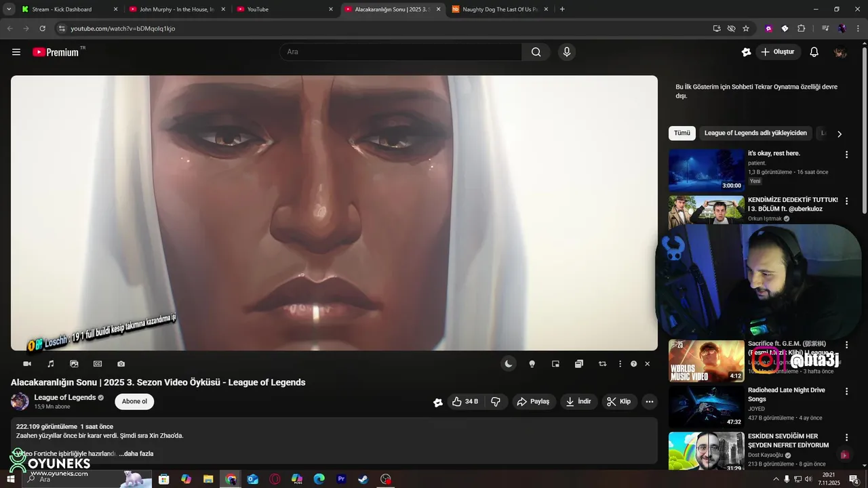
Task: Click the youtube.com address bar URL
Action: (x=123, y=28)
